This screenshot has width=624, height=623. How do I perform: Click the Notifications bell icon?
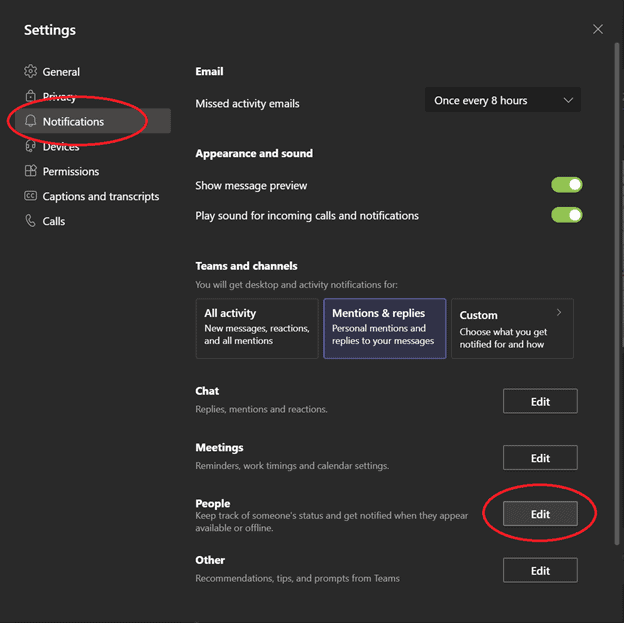point(30,121)
